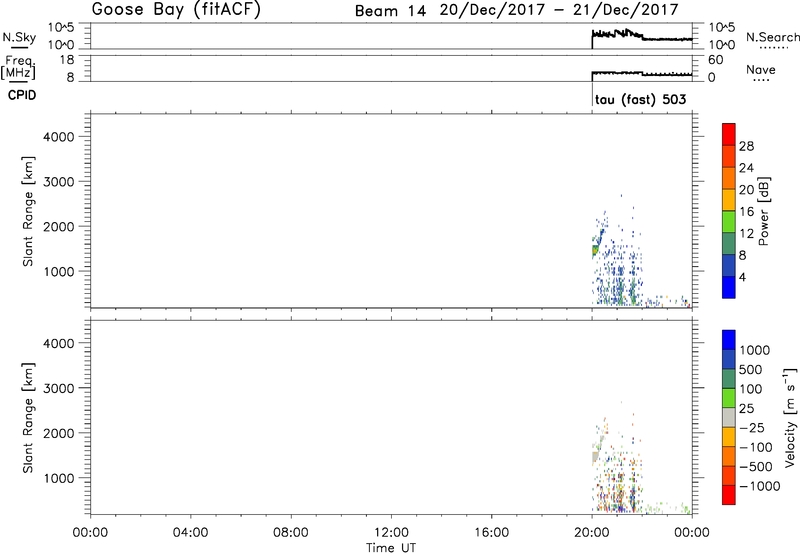
Task: Click the "CPID" row label
Action: click(22, 95)
